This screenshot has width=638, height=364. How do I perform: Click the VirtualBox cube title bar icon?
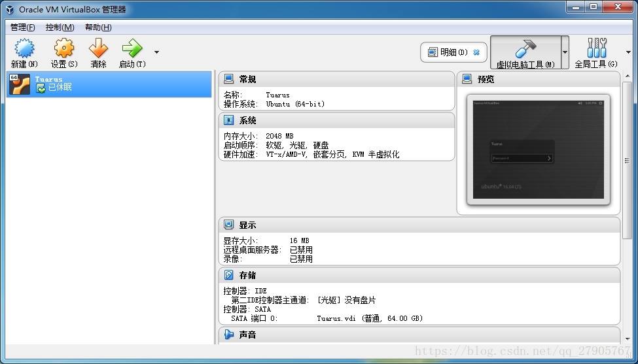(x=9, y=9)
